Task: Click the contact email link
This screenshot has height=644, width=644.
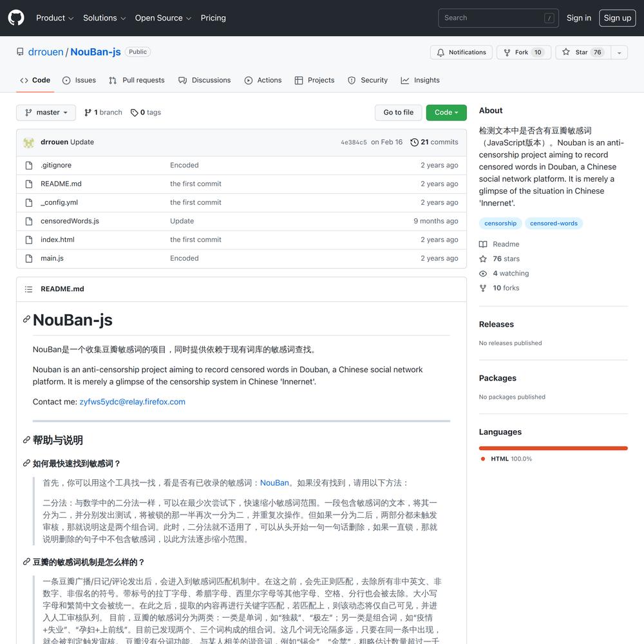Action: pyautogui.click(x=132, y=402)
